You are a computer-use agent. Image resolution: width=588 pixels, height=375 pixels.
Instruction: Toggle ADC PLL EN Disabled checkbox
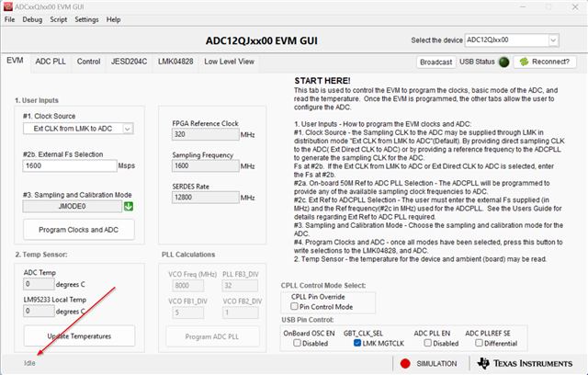tap(427, 343)
